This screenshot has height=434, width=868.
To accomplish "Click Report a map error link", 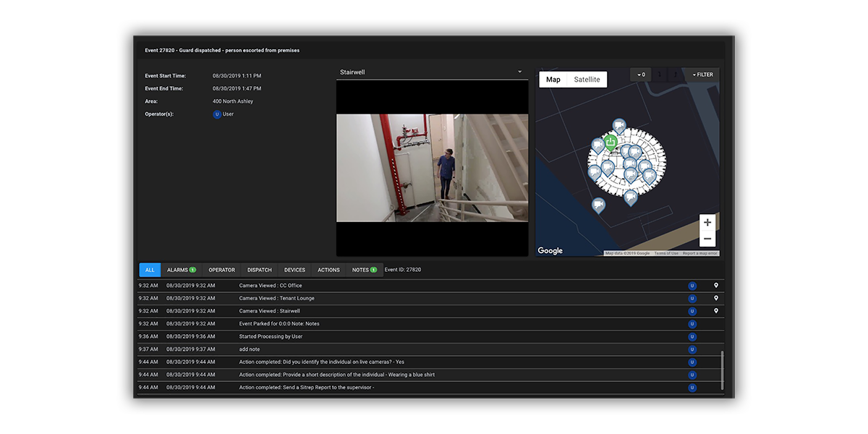I will (700, 253).
